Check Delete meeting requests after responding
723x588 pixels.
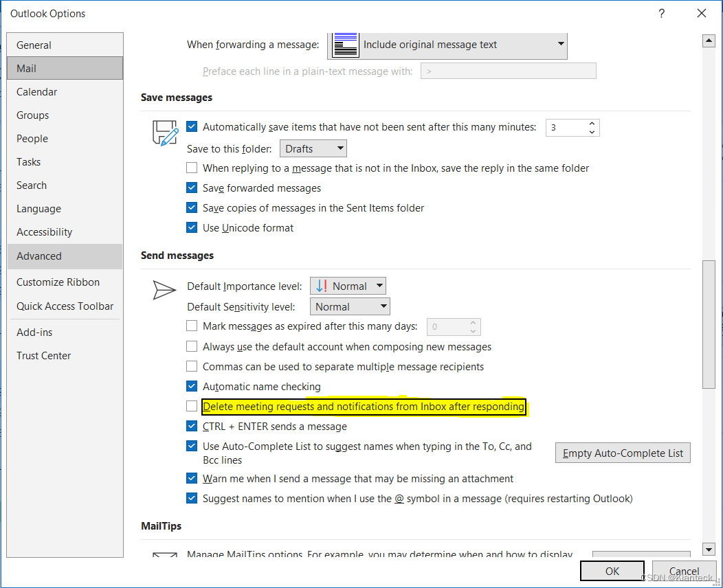[x=192, y=405]
